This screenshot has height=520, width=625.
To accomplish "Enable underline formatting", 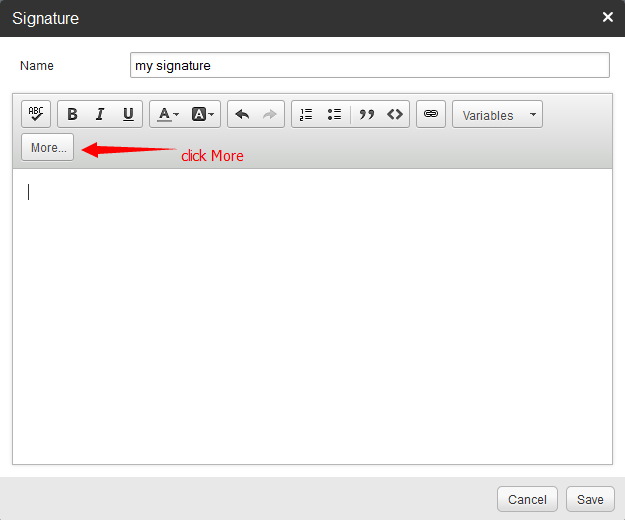I will [128, 114].
